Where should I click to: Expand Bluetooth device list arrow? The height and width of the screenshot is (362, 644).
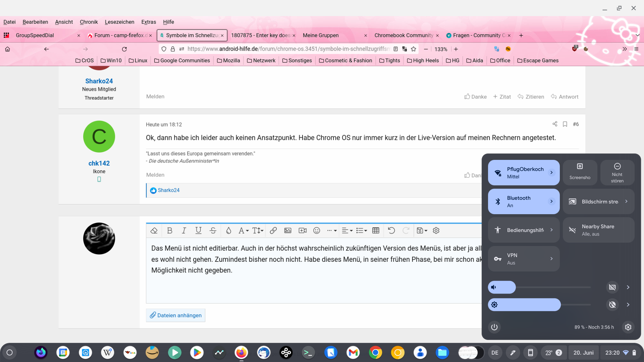point(551,201)
